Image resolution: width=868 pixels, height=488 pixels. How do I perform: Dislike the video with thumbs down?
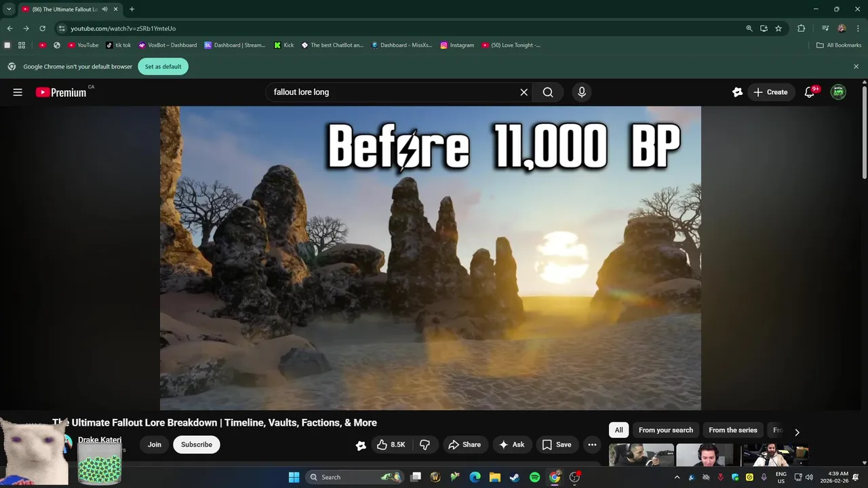coord(425,445)
